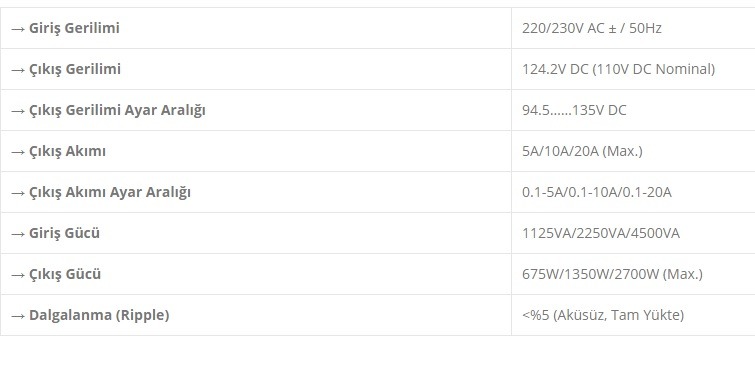Image resolution: width=755 pixels, height=387 pixels.
Task: Click the 5A/10A/20A (Max.) value
Action: tap(583, 151)
